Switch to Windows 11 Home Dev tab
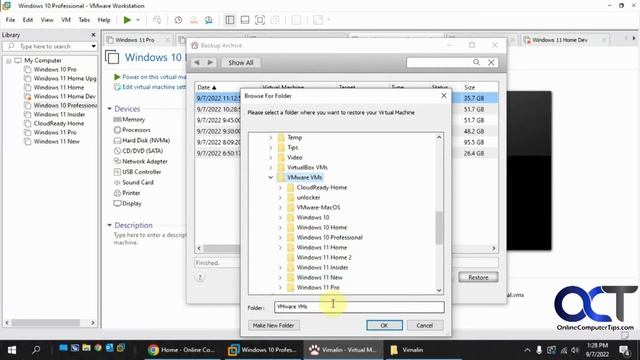 point(560,40)
